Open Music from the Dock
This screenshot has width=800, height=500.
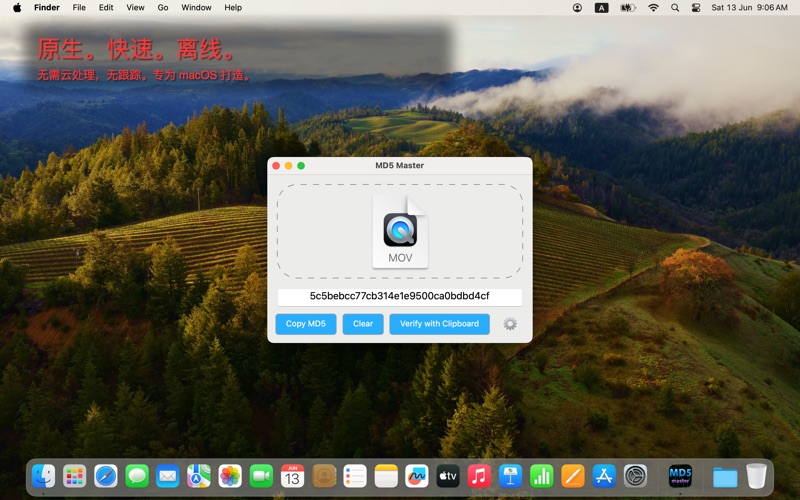(479, 476)
